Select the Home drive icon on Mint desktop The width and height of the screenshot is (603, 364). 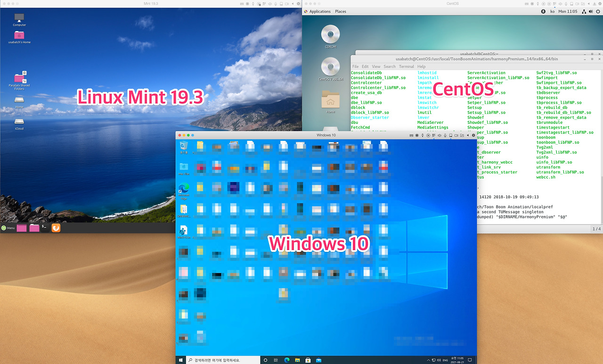pyautogui.click(x=19, y=101)
